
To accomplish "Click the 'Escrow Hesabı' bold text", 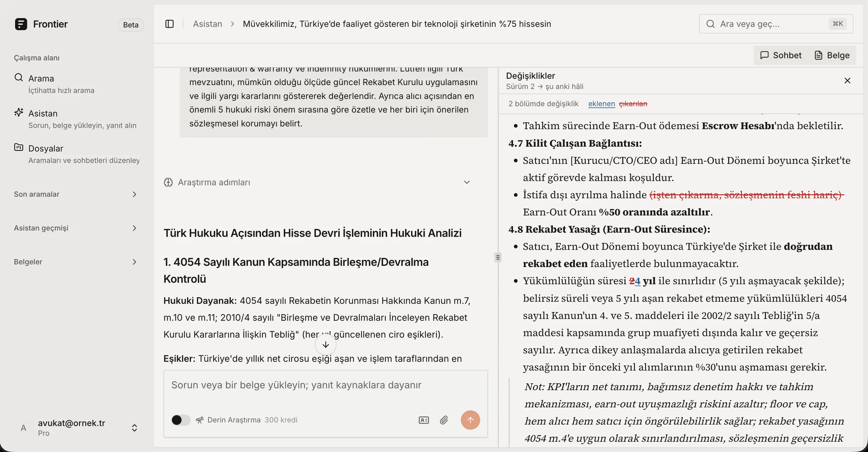I will pos(738,126).
